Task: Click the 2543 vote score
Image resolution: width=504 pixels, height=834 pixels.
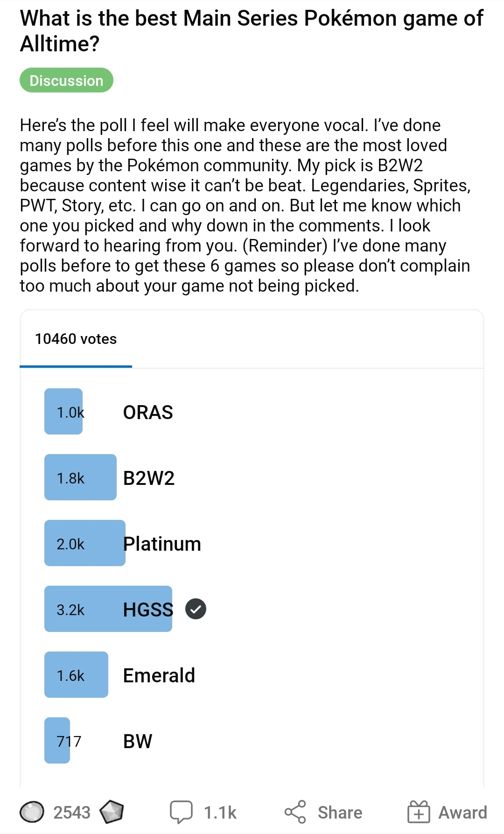Action: click(72, 813)
